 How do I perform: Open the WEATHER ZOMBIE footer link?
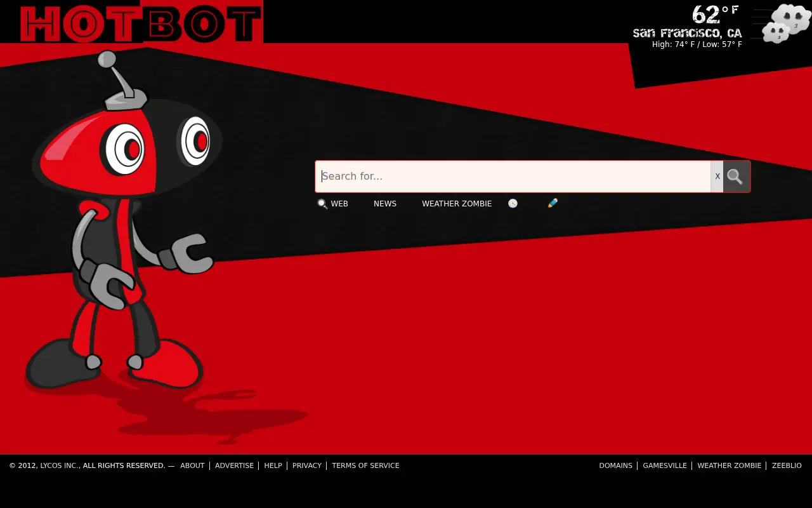pyautogui.click(x=729, y=465)
